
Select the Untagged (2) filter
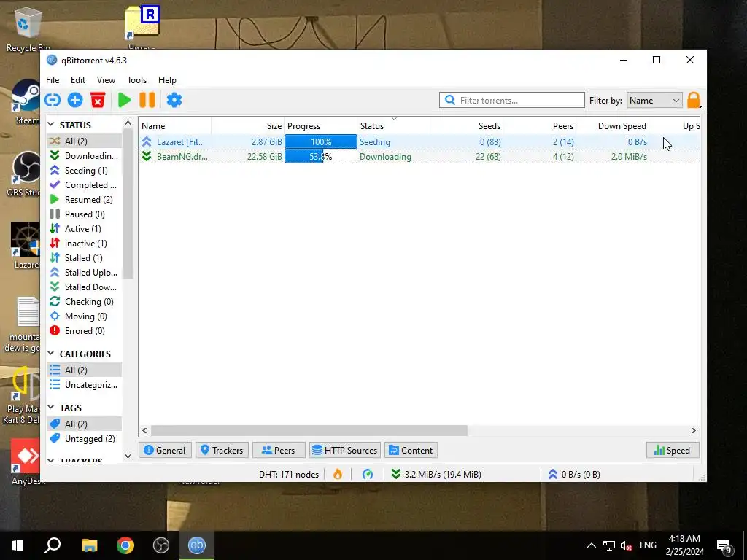pos(84,438)
